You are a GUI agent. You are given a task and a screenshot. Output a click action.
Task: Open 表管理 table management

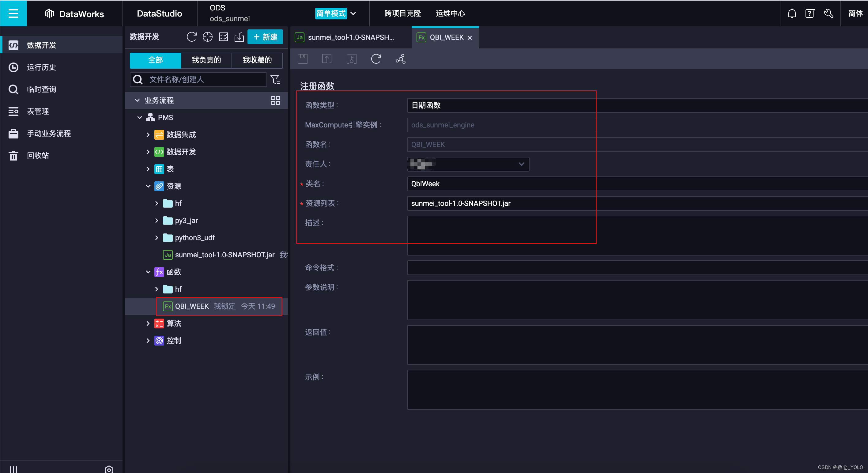point(61,111)
